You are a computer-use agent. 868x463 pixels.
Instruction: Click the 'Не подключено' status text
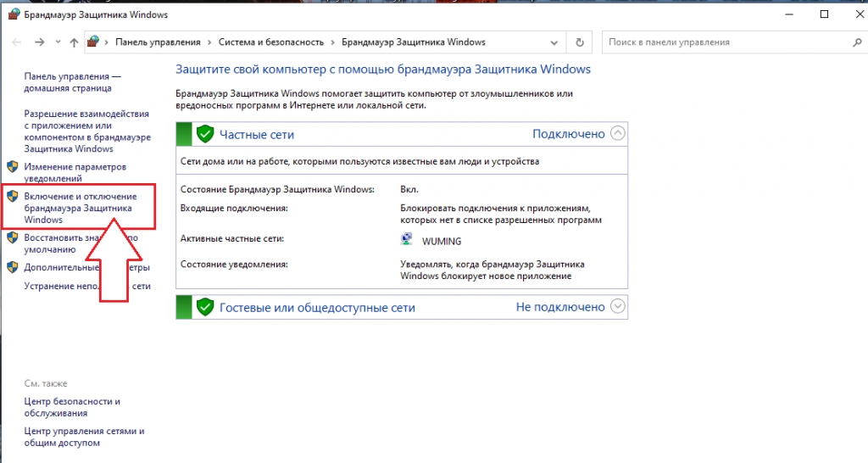tap(559, 307)
